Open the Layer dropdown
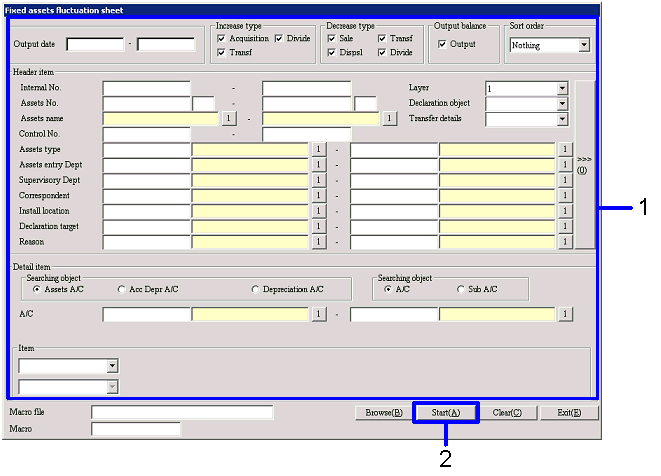The image size is (661, 476). coord(562,89)
